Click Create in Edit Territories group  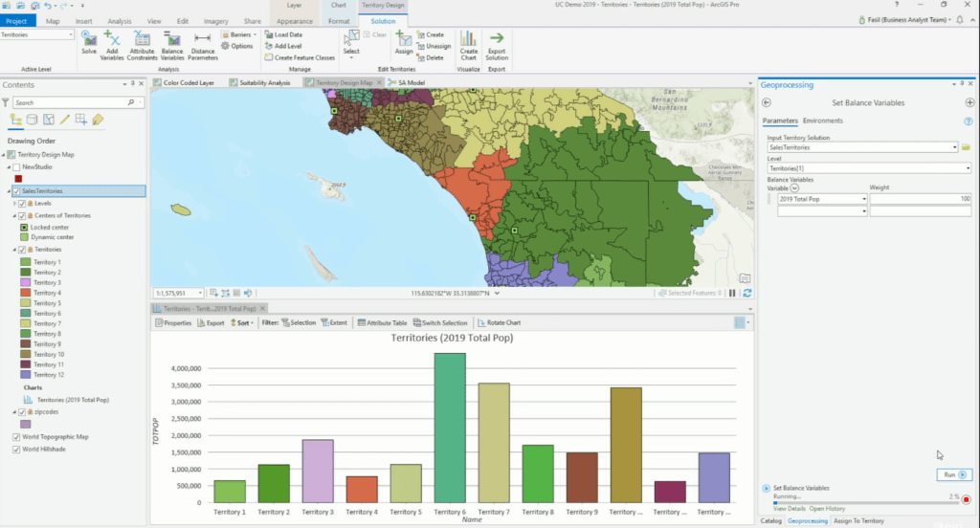coord(431,35)
